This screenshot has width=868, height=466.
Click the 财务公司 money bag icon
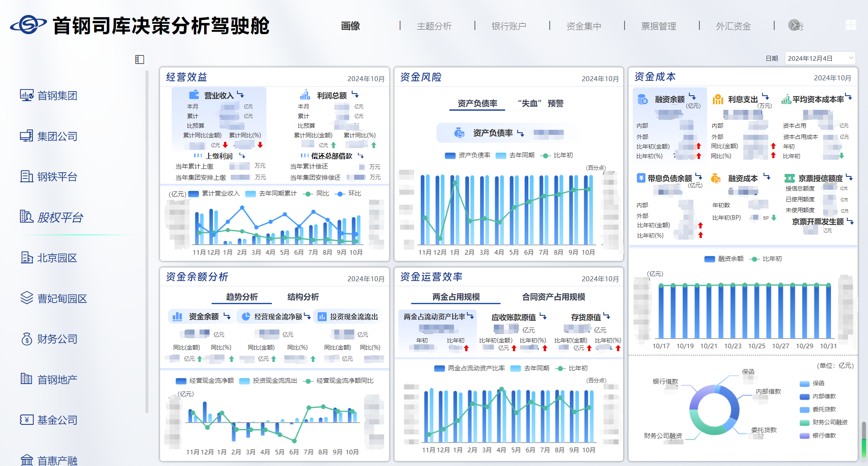pos(27,339)
